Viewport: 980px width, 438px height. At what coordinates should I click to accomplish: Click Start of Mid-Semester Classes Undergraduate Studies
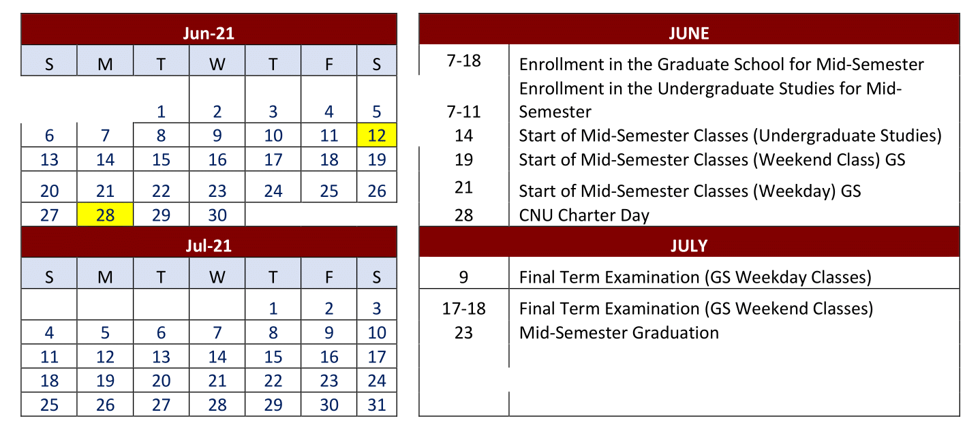(x=730, y=135)
